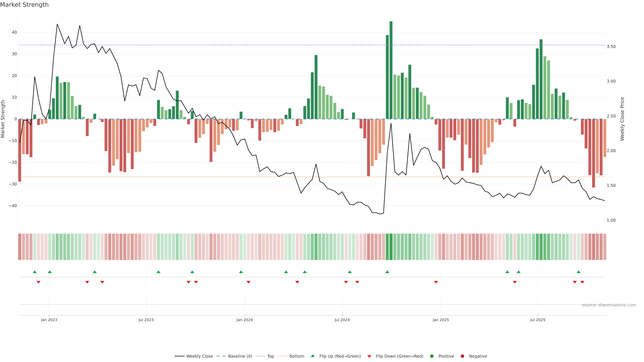This screenshot has width=644, height=362.
Task: Click the red Flip Down legend triangle
Action: (x=369, y=356)
